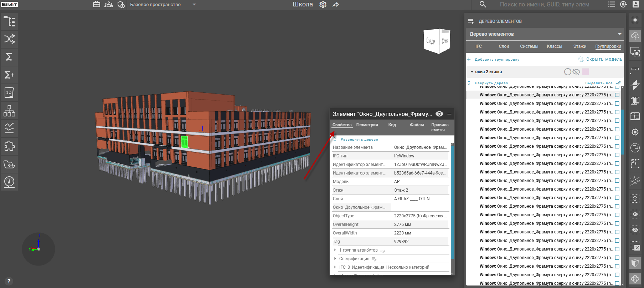Open the element tree tool in left sidebar
644x288 pixels.
coord(9,21)
